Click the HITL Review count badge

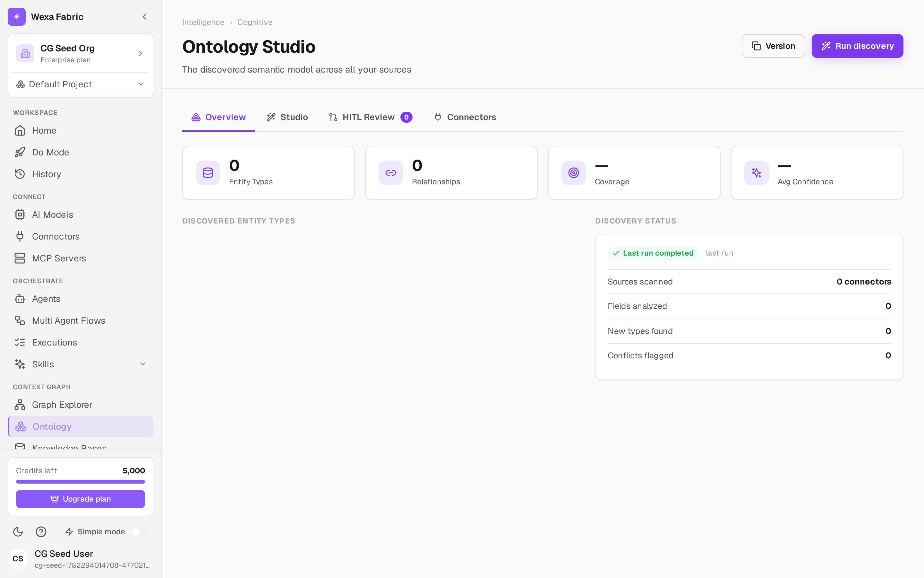tap(406, 117)
